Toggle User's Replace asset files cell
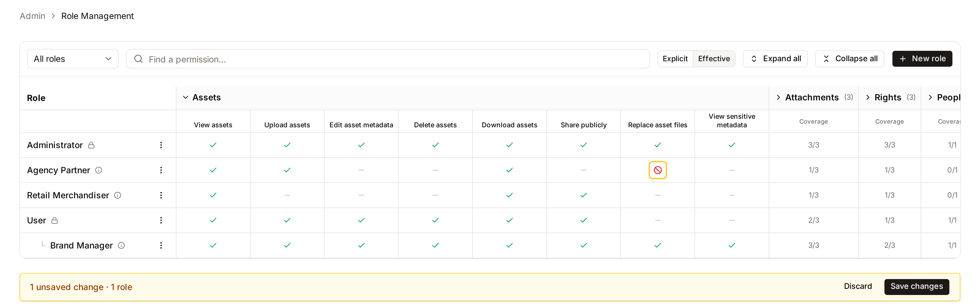 658,220
